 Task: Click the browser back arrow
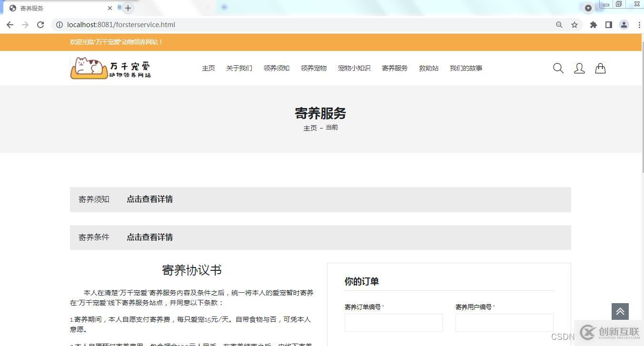10,25
